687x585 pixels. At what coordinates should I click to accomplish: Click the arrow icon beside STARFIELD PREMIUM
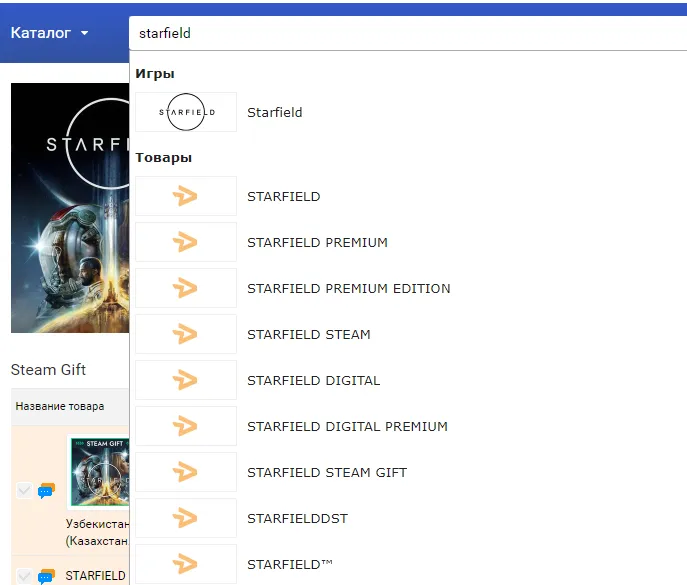click(186, 242)
